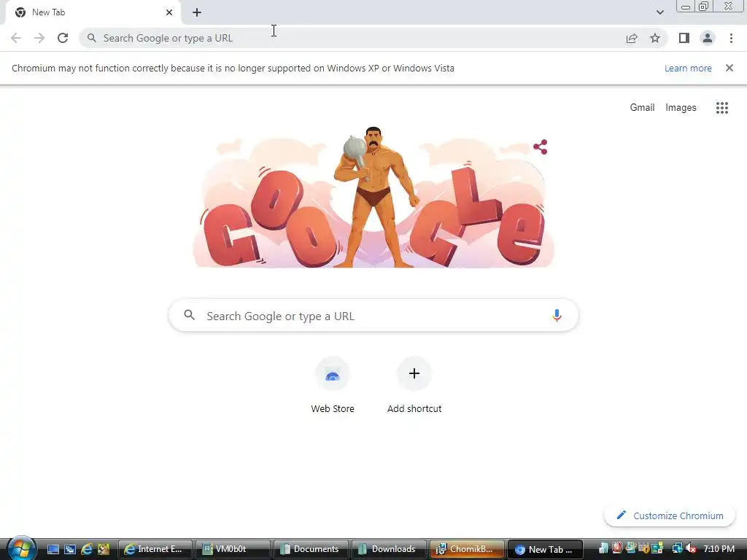Open the Chromium three-dot menu

(x=731, y=38)
